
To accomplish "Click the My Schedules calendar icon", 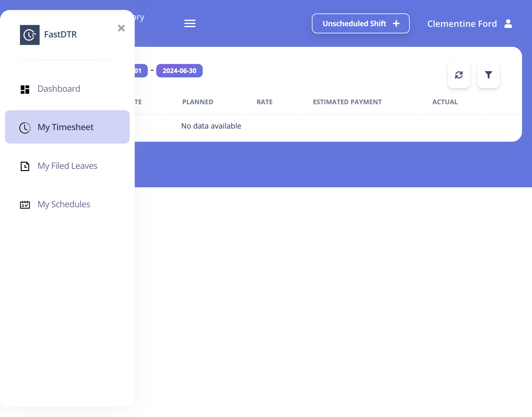I will click(25, 205).
